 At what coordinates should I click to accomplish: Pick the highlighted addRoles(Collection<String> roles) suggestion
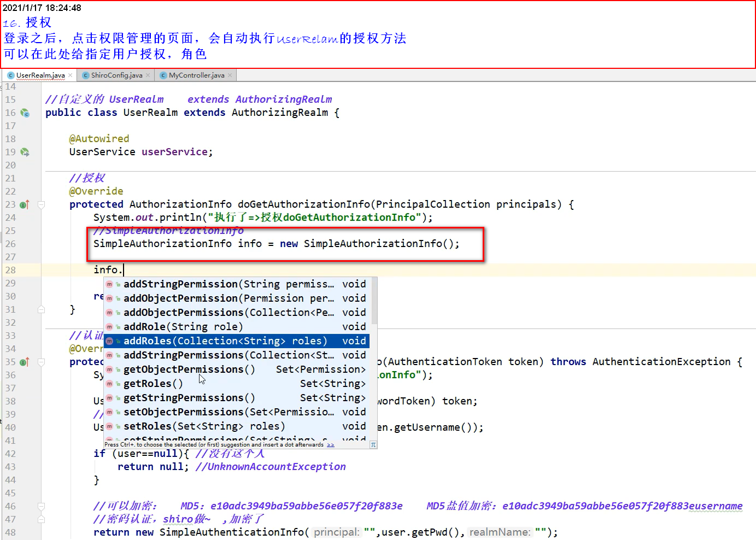(x=237, y=341)
